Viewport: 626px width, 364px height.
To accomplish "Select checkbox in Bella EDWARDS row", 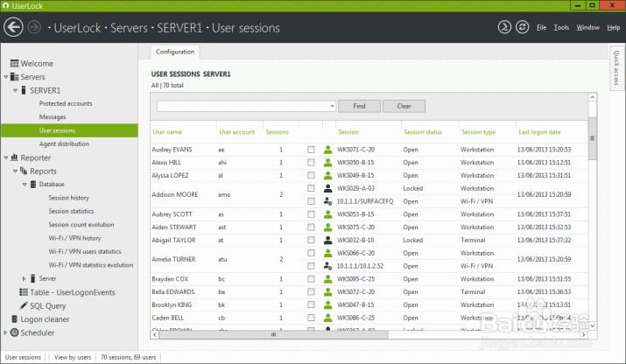I will point(311,291).
